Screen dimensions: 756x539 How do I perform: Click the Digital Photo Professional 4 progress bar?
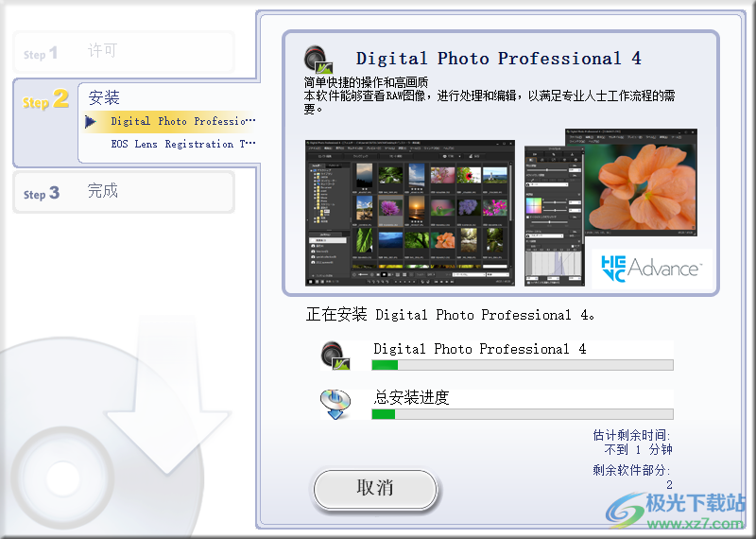(x=523, y=365)
